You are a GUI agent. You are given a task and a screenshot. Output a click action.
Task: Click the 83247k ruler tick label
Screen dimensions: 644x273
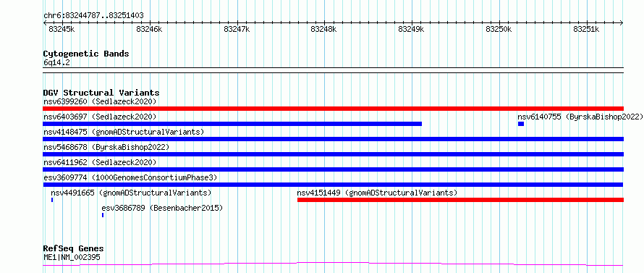[x=237, y=29]
